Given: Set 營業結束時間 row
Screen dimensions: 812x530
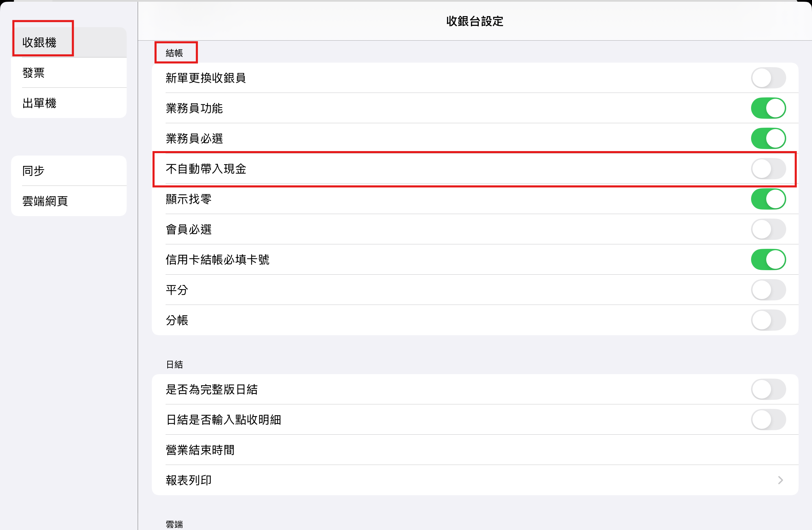Looking at the screenshot, I should (x=475, y=450).
